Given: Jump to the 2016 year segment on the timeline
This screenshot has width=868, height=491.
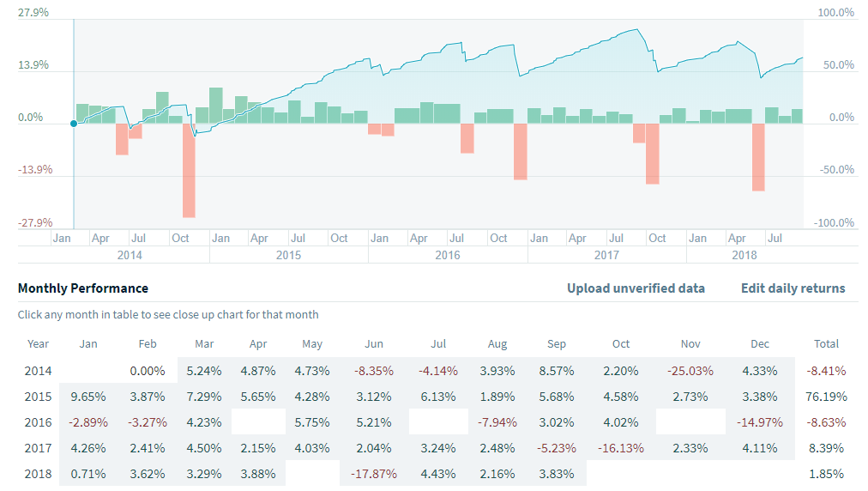Looking at the screenshot, I should (x=448, y=255).
